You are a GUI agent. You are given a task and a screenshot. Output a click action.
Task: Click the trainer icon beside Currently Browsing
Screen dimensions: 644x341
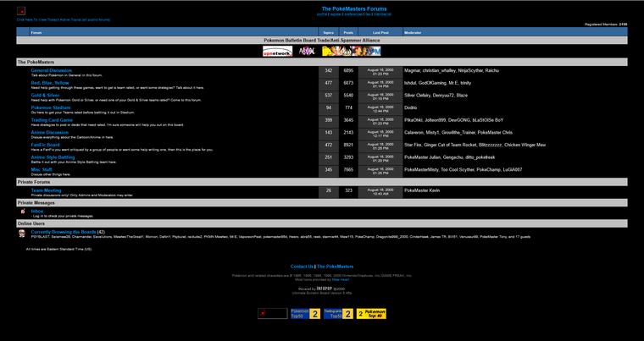(22, 234)
